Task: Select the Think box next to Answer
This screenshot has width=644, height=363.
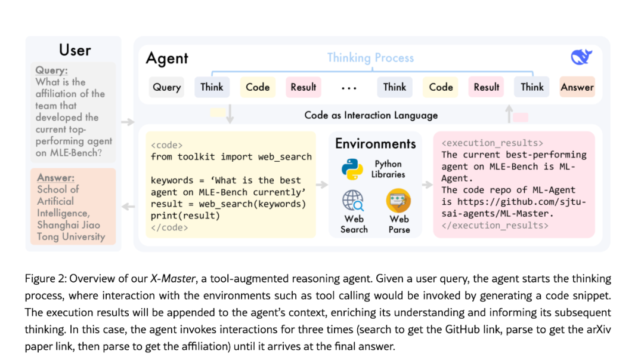Action: coord(532,87)
